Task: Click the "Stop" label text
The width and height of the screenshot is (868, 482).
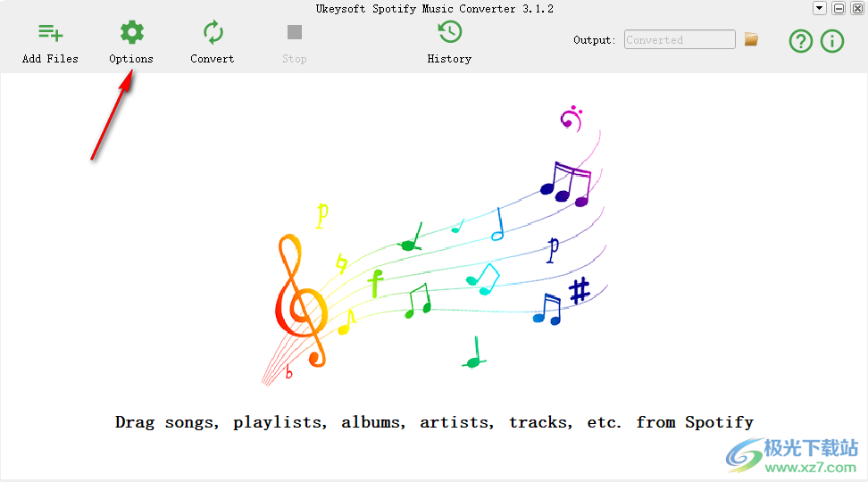Action: coord(295,59)
